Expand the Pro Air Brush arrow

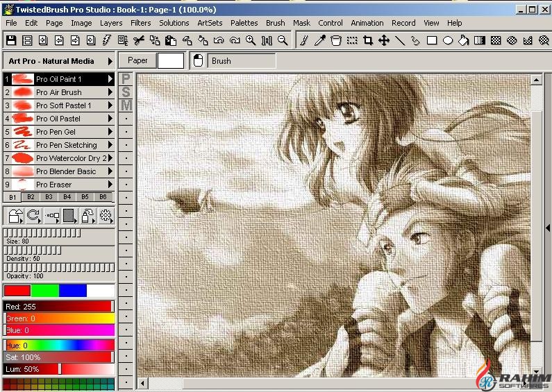point(110,92)
